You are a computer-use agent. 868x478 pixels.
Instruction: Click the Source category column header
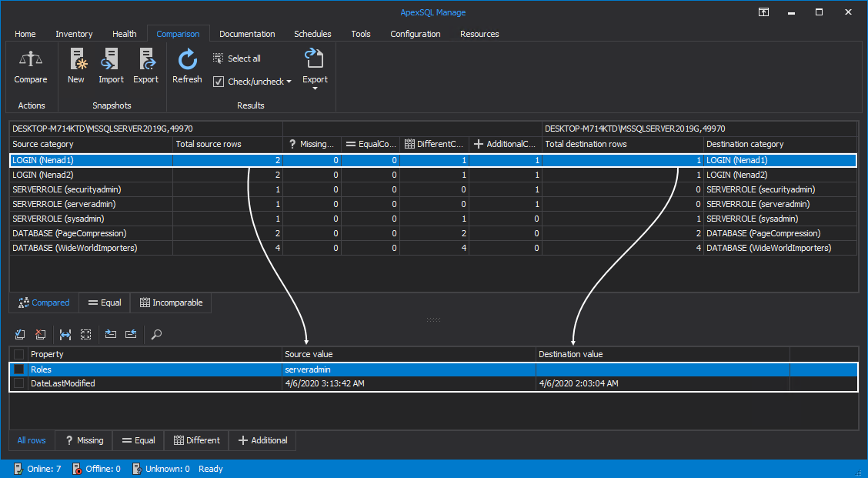(92, 144)
